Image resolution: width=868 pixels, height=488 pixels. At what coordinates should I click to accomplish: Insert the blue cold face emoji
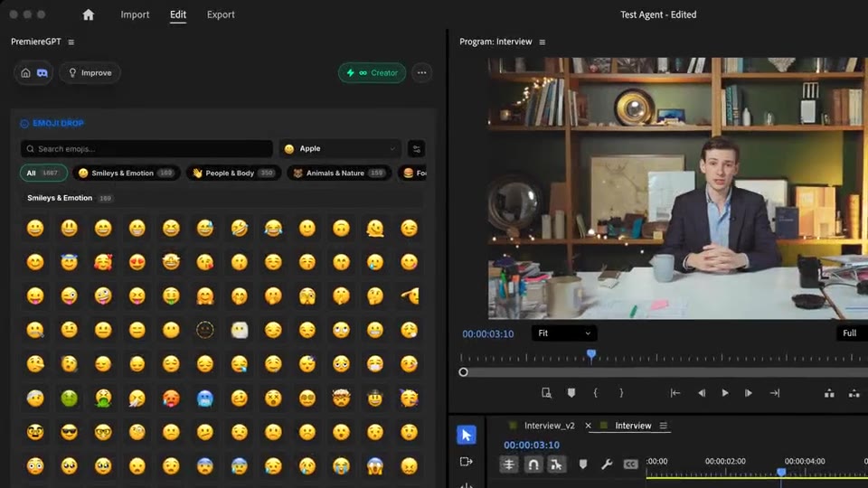205,398
